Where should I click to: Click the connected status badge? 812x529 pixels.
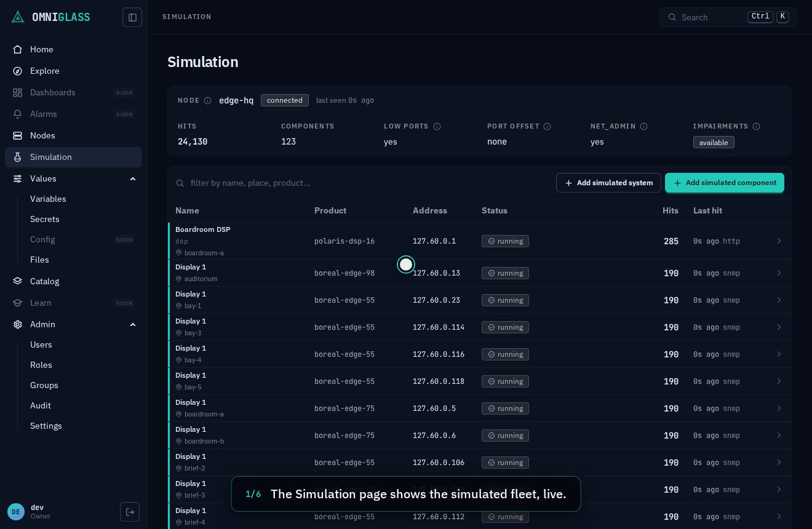pos(285,100)
